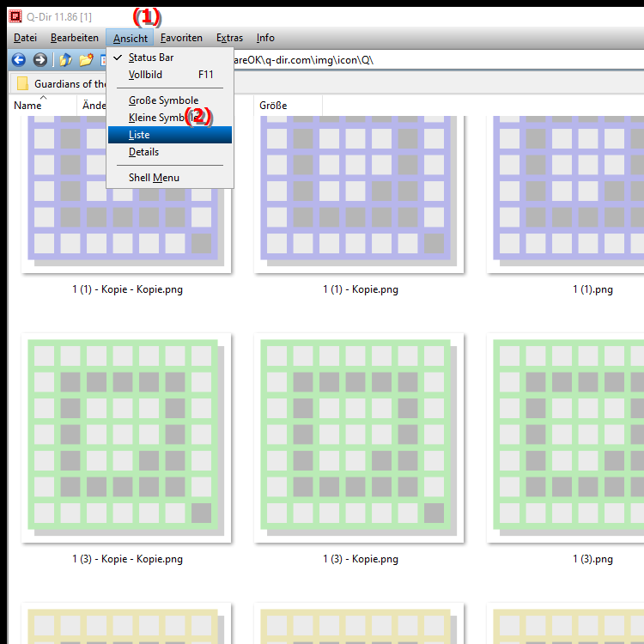Click the address bar path field
Screen dimensions: 644x644
tap(438, 60)
